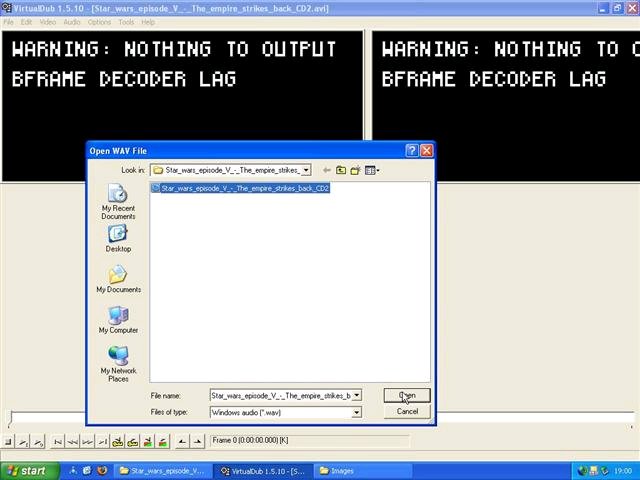Search forward for scene change

point(163,442)
